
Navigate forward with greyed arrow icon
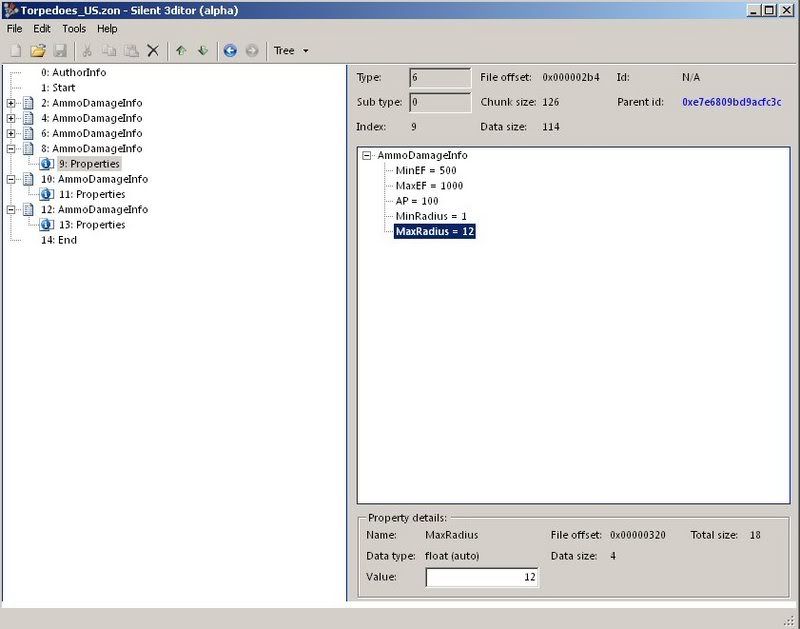click(252, 51)
